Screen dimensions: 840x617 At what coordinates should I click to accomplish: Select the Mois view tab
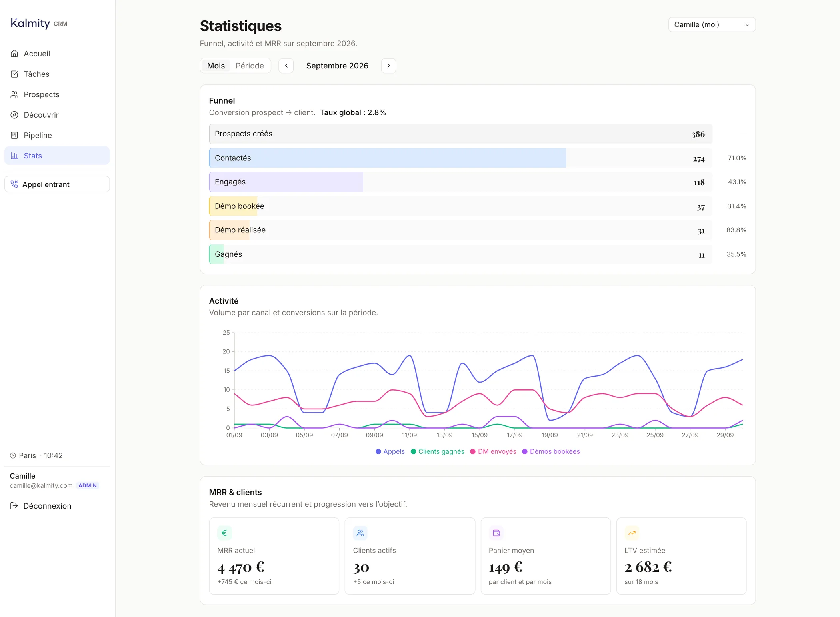216,66
